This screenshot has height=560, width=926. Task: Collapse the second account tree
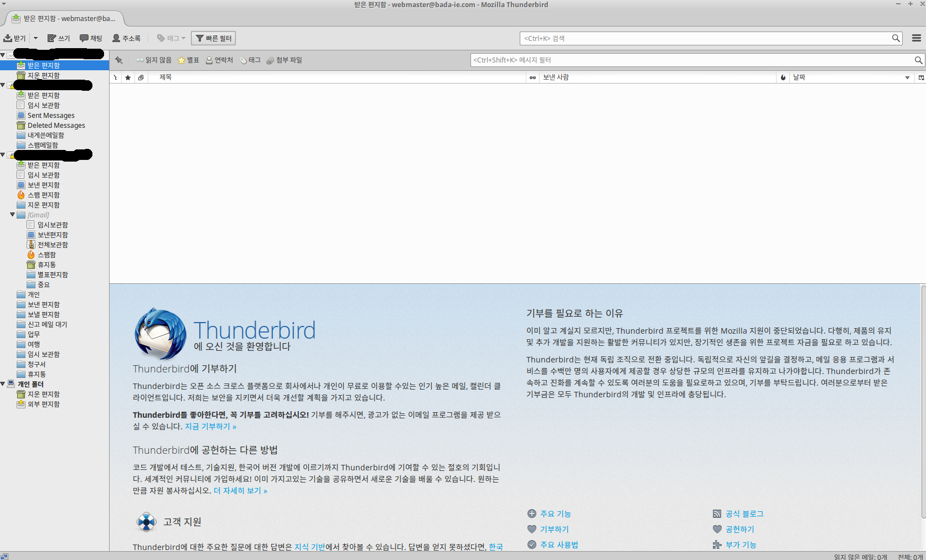click(3, 85)
